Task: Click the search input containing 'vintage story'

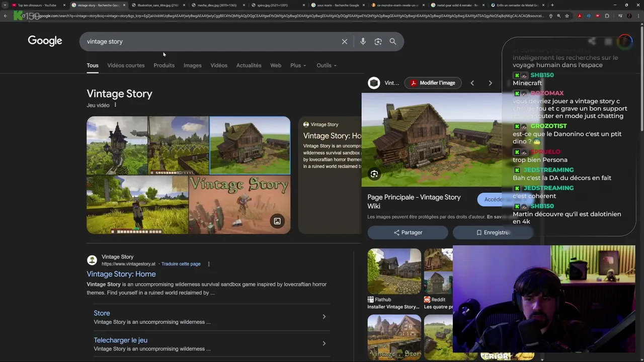Action: pyautogui.click(x=211, y=42)
